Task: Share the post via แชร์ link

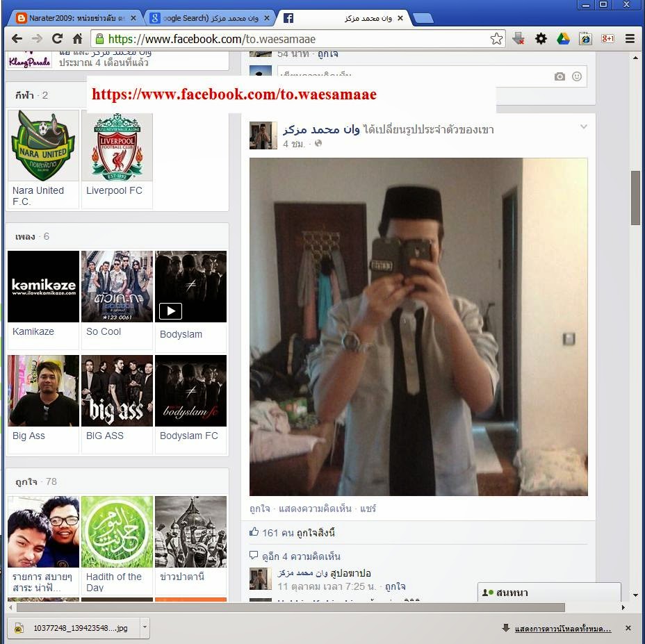Action: pos(368,509)
